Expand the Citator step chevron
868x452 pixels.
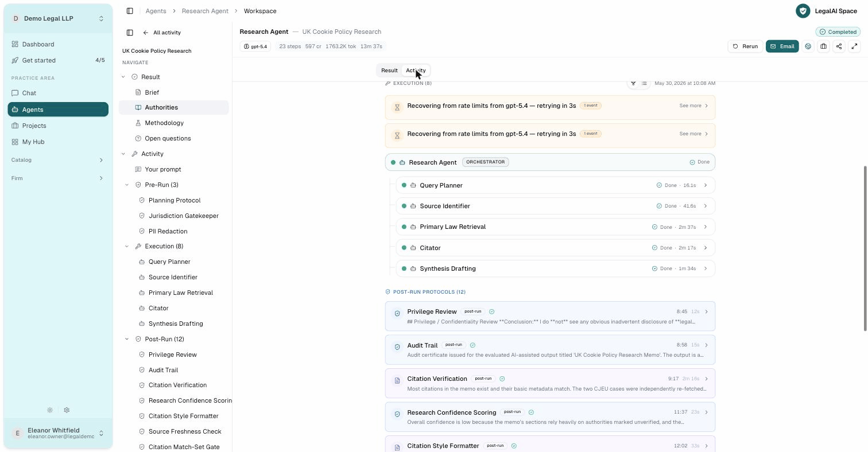coord(706,248)
